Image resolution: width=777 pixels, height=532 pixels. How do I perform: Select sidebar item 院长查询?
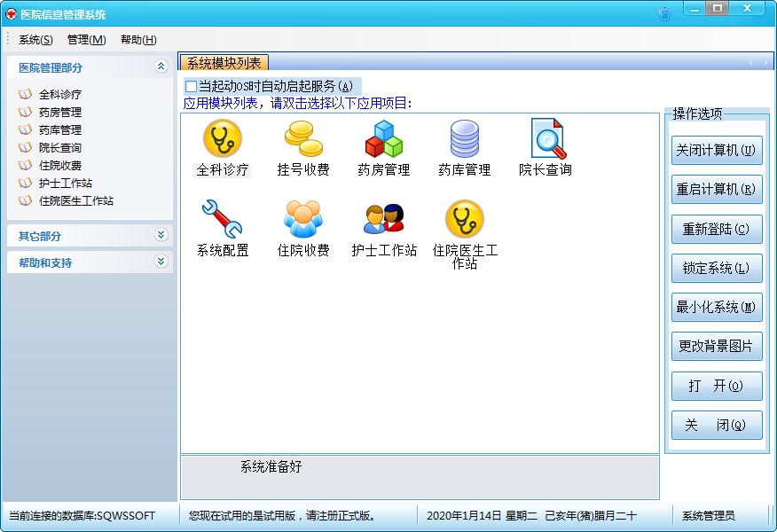pyautogui.click(x=60, y=147)
